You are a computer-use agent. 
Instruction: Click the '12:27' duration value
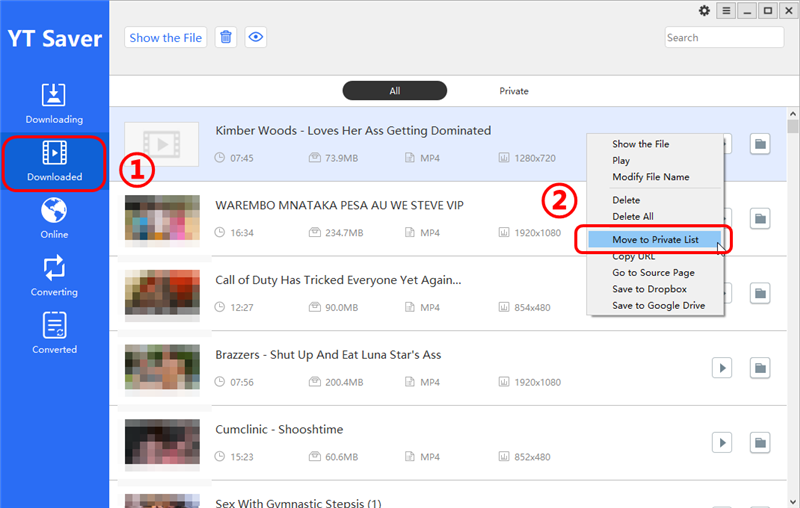pos(242,308)
